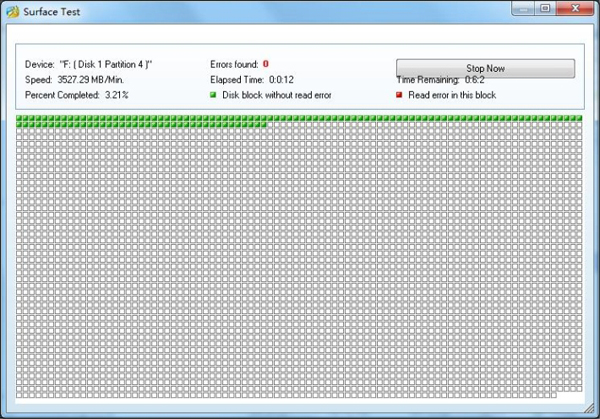This screenshot has height=419, width=600.
Task: Click the Time Remaining value 0:6:2
Action: pyautogui.click(x=474, y=80)
